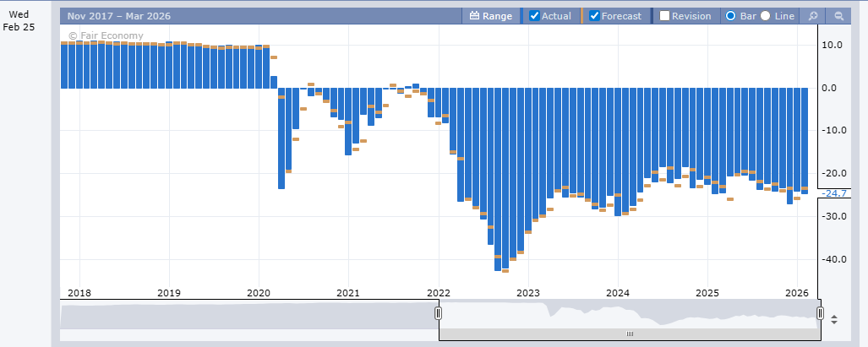Screen dimensions: 868x347
Task: Click the last bar on the chart in 2026
Action: coord(805,140)
